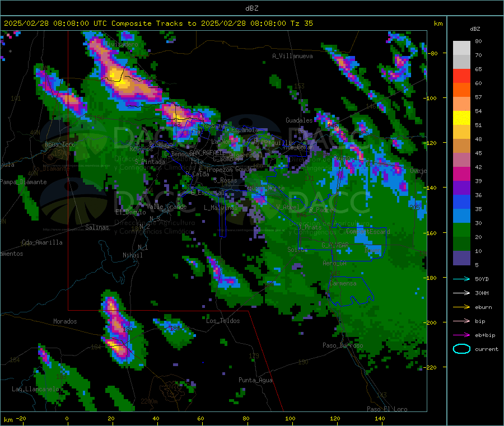
Task: Select the light blue 30-35 dBZ swatch
Action: click(x=461, y=216)
